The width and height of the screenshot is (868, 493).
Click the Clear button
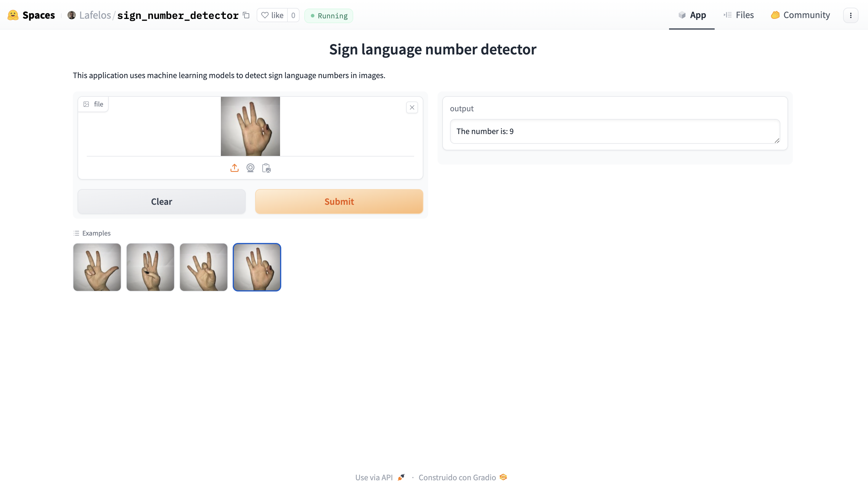click(162, 202)
